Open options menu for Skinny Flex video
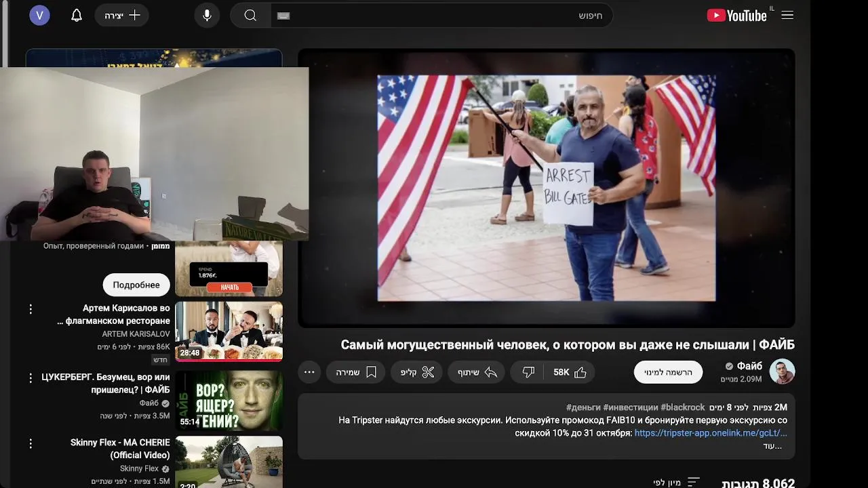The height and width of the screenshot is (488, 868). pos(31,443)
